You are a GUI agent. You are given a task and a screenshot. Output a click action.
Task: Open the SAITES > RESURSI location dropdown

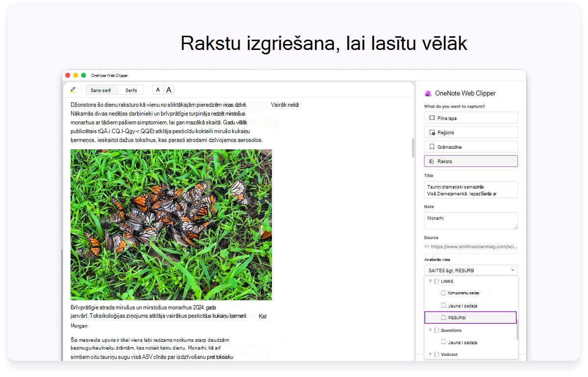click(x=471, y=270)
